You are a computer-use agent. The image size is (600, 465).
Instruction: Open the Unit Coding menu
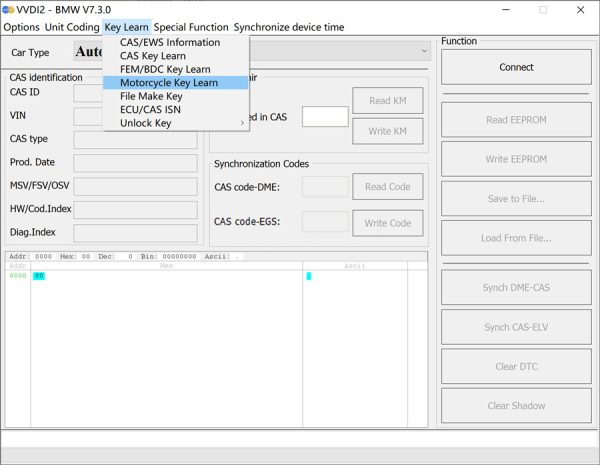point(72,27)
